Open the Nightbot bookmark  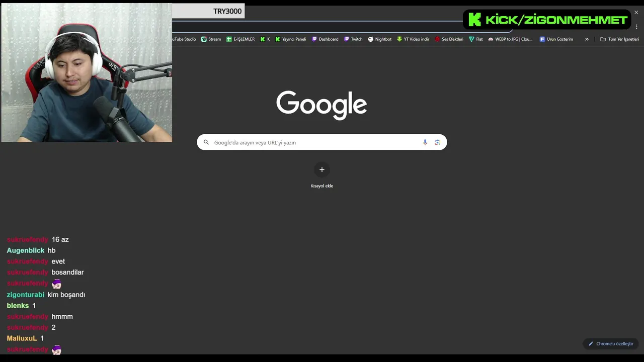(379, 39)
